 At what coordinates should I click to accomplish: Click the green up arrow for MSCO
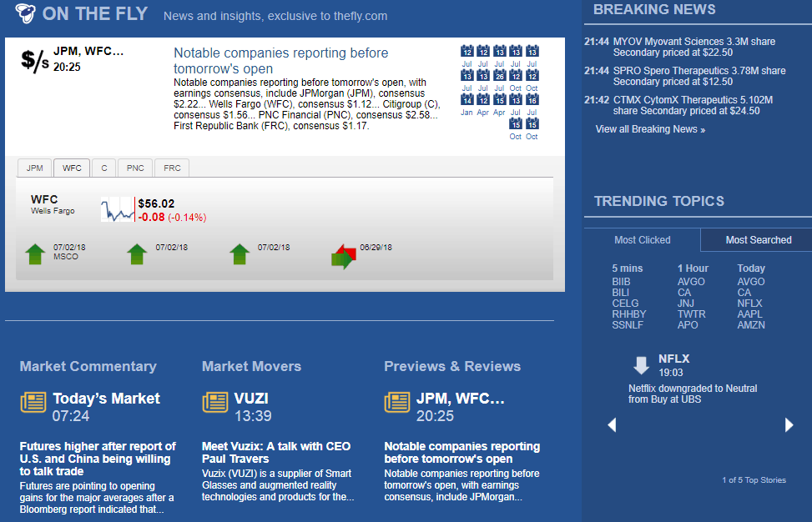35,254
